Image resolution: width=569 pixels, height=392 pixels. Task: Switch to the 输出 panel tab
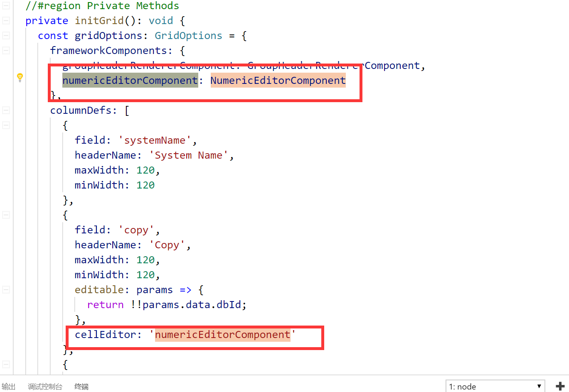9,386
